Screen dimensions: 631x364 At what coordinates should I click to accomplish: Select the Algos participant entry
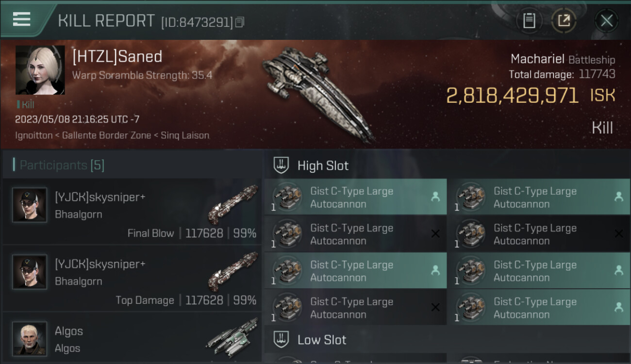pyautogui.click(x=132, y=339)
